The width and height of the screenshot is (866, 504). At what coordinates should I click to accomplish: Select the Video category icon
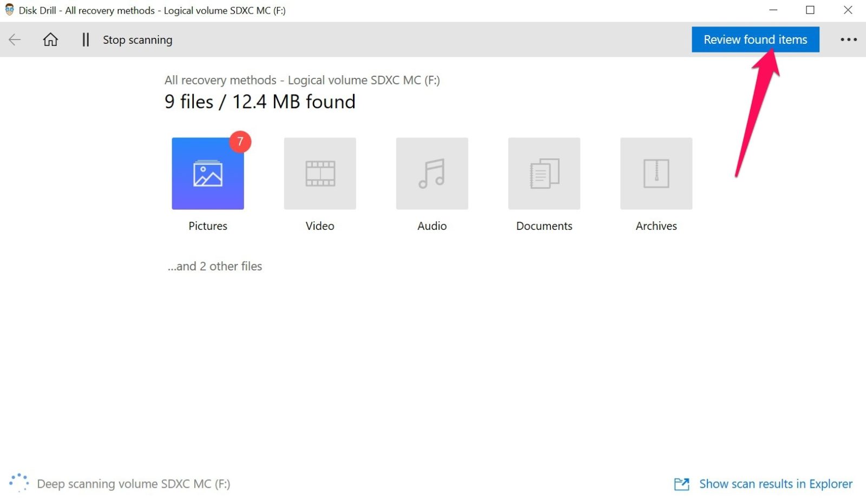click(x=320, y=173)
